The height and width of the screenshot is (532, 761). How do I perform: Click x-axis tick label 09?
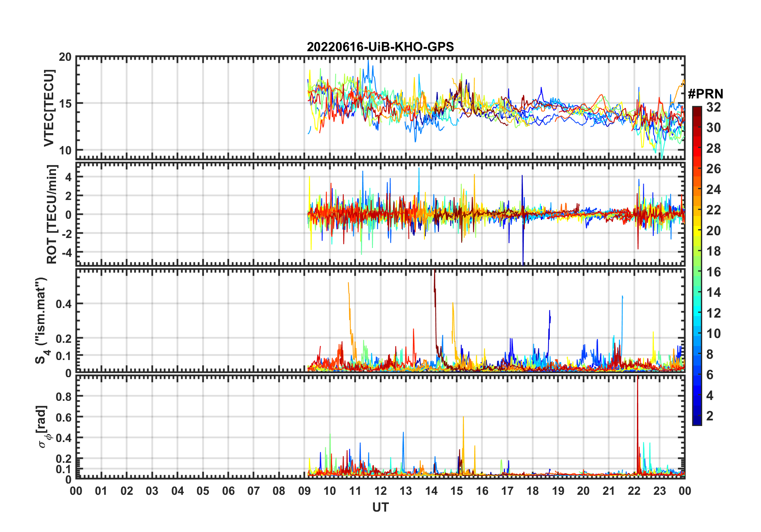304,491
